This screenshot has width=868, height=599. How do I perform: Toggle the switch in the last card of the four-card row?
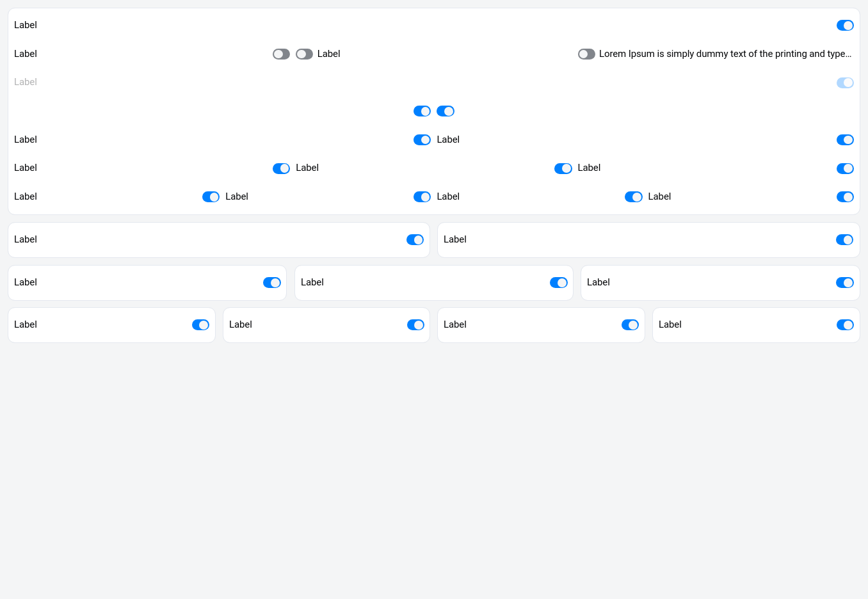point(845,325)
